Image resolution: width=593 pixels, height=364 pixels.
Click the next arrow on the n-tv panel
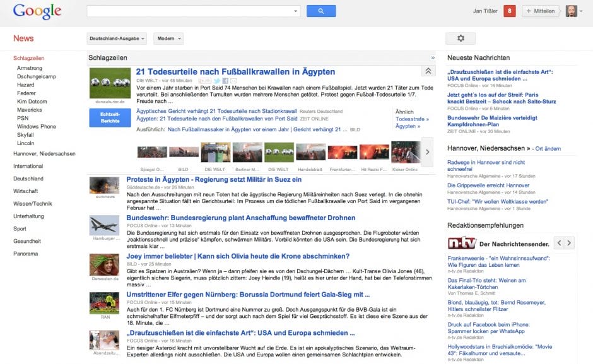click(x=570, y=242)
